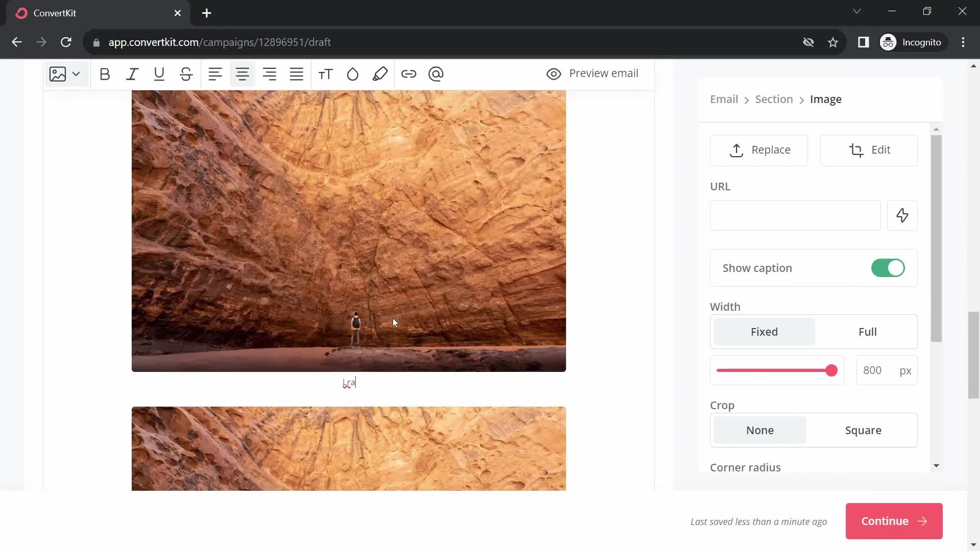Click the underline formatting icon
Image resolution: width=980 pixels, height=551 pixels.
tap(159, 73)
